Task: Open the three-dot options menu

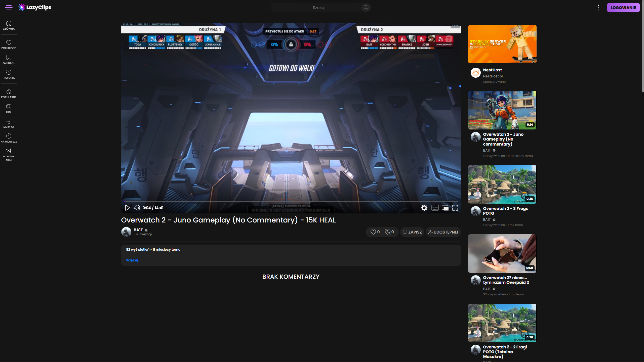Action: coord(598,8)
